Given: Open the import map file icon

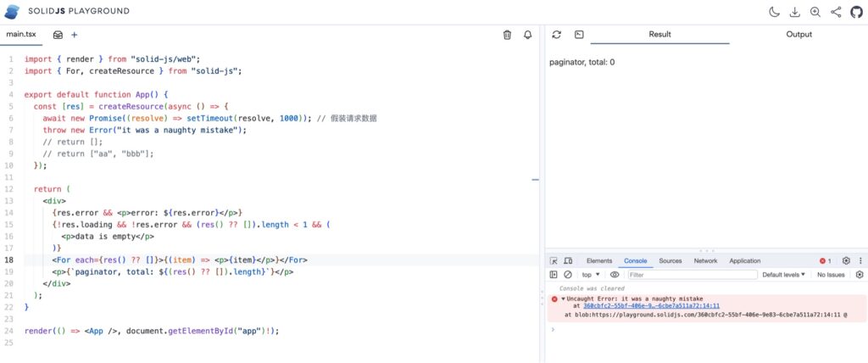Looking at the screenshot, I should click(58, 35).
